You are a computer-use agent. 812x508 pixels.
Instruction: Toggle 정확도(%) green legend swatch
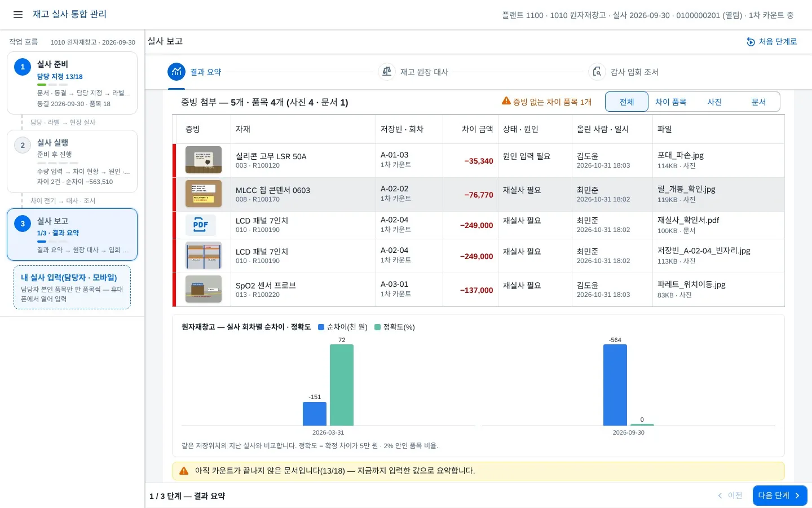378,327
